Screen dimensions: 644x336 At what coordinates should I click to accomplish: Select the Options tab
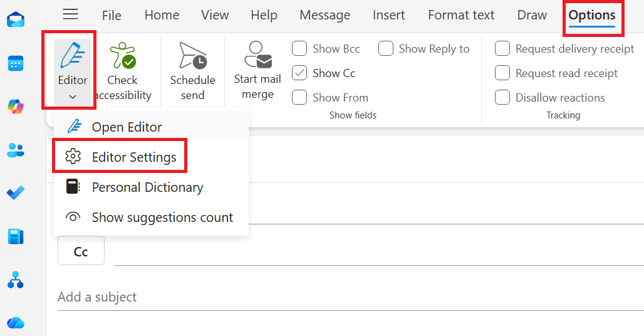click(592, 15)
